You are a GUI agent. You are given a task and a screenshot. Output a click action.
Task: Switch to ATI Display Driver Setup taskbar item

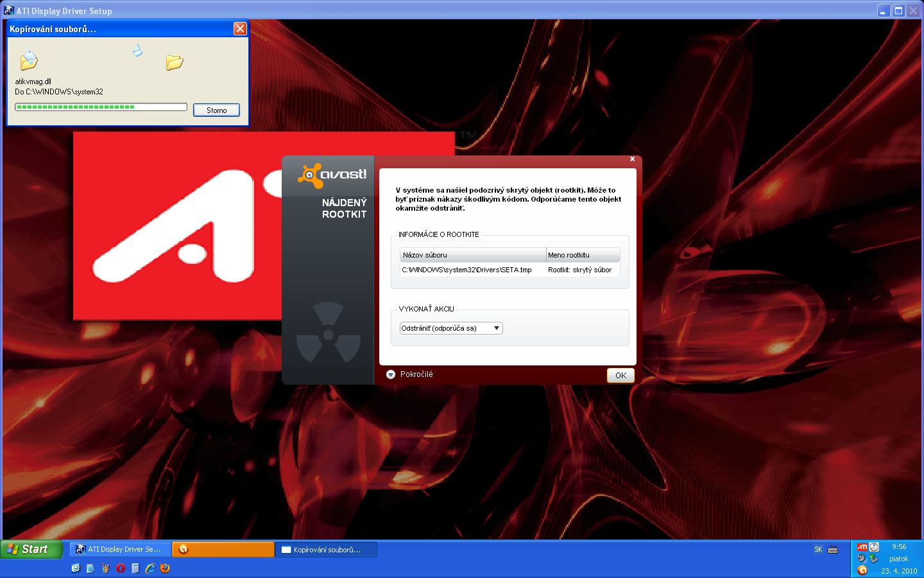click(x=119, y=550)
